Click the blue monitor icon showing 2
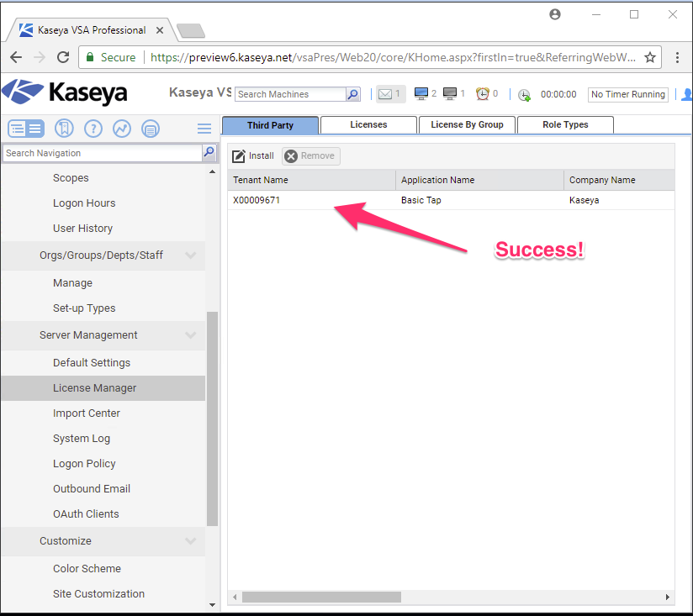 421,93
